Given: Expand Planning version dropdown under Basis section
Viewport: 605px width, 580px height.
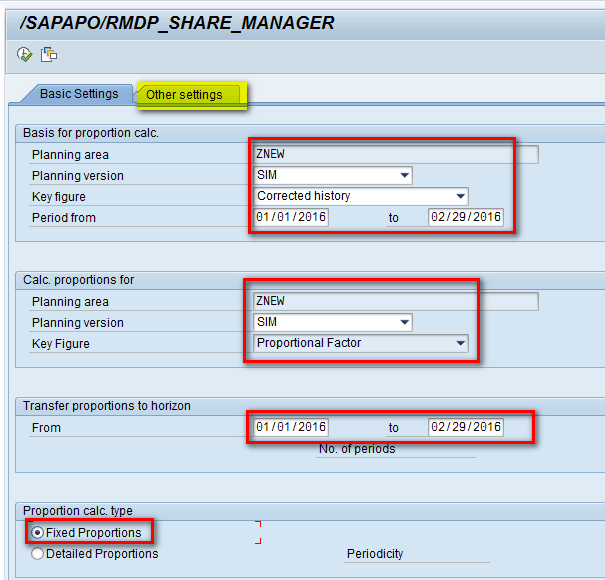Looking at the screenshot, I should [x=404, y=176].
